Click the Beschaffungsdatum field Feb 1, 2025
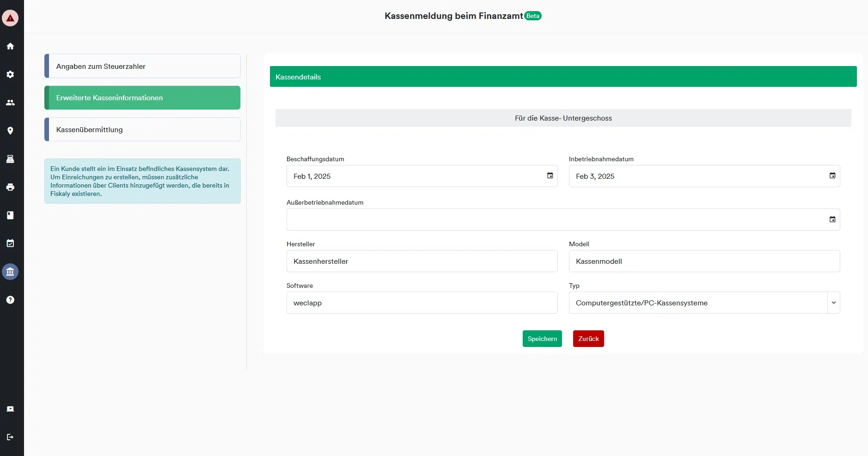 (422, 176)
